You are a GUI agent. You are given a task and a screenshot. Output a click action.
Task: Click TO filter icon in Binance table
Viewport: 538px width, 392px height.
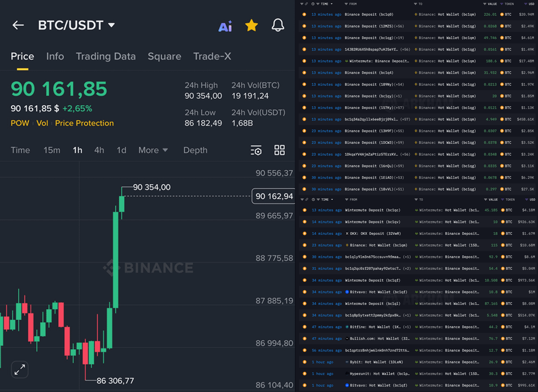(x=416, y=4)
